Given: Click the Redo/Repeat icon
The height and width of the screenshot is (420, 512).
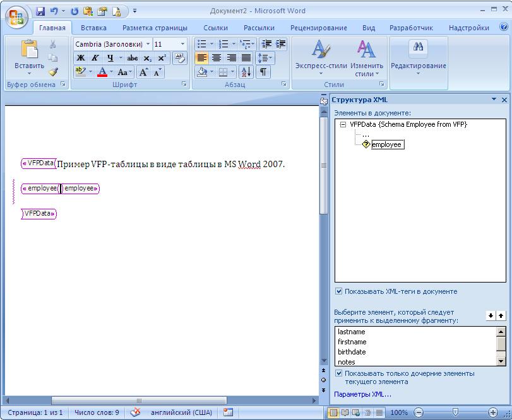Looking at the screenshot, I should tap(74, 11).
